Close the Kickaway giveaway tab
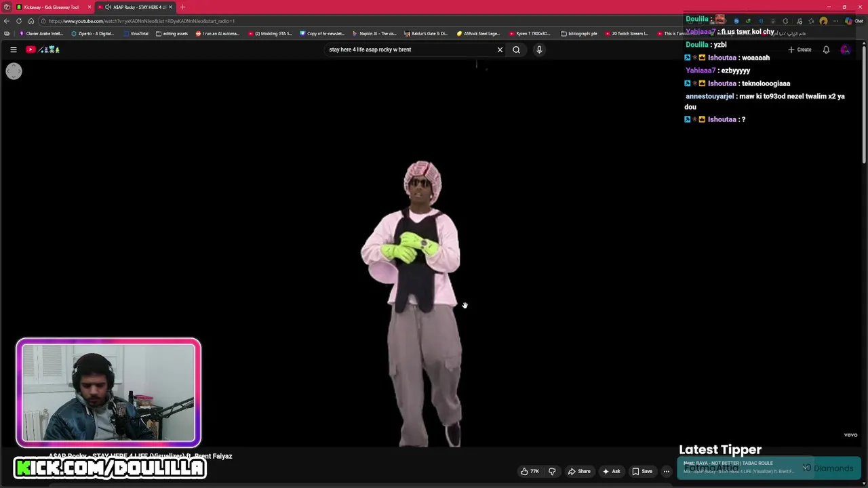The height and width of the screenshot is (488, 868). point(89,7)
